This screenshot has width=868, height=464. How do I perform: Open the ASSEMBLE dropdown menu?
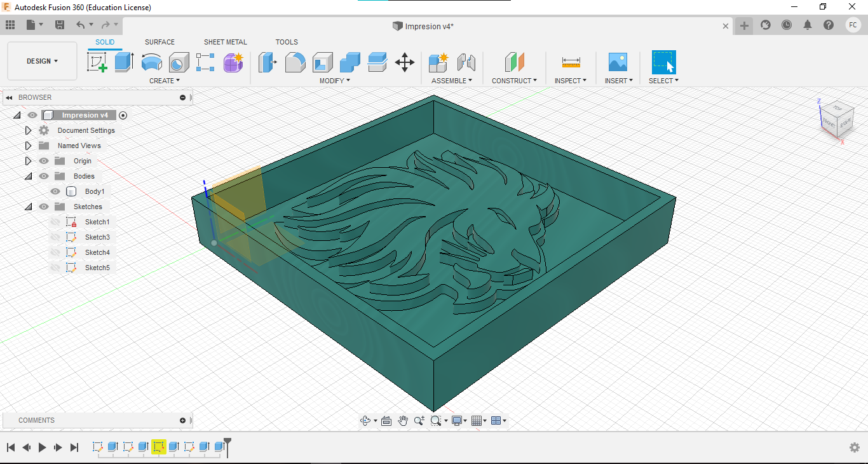pyautogui.click(x=452, y=81)
